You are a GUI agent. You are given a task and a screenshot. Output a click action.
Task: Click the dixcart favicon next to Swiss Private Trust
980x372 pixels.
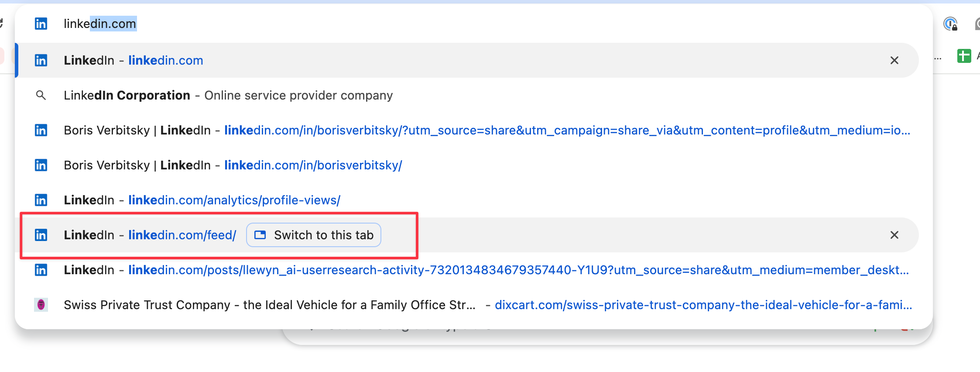point(41,305)
